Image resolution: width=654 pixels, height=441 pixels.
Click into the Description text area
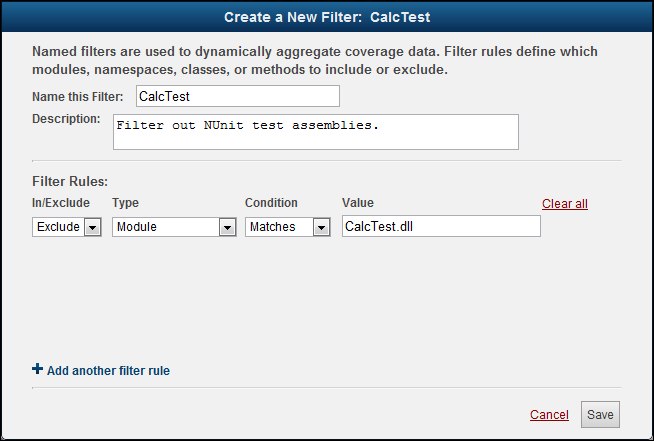tap(315, 132)
